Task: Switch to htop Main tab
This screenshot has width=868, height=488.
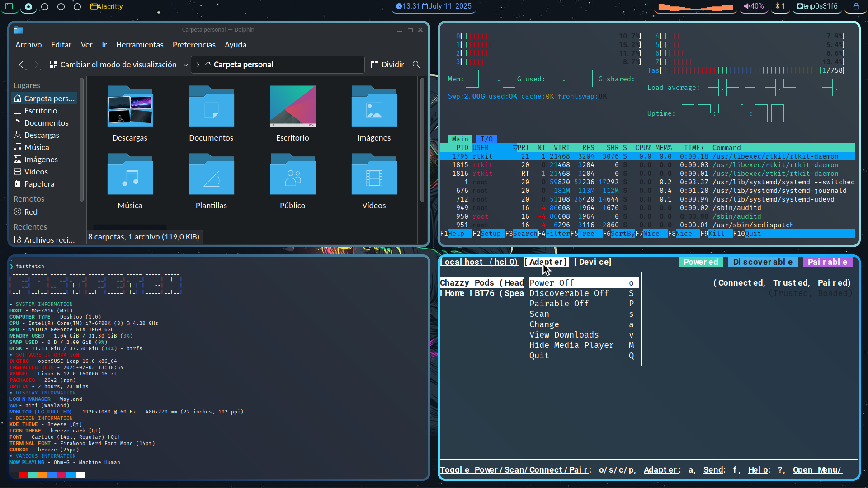Action: click(460, 139)
